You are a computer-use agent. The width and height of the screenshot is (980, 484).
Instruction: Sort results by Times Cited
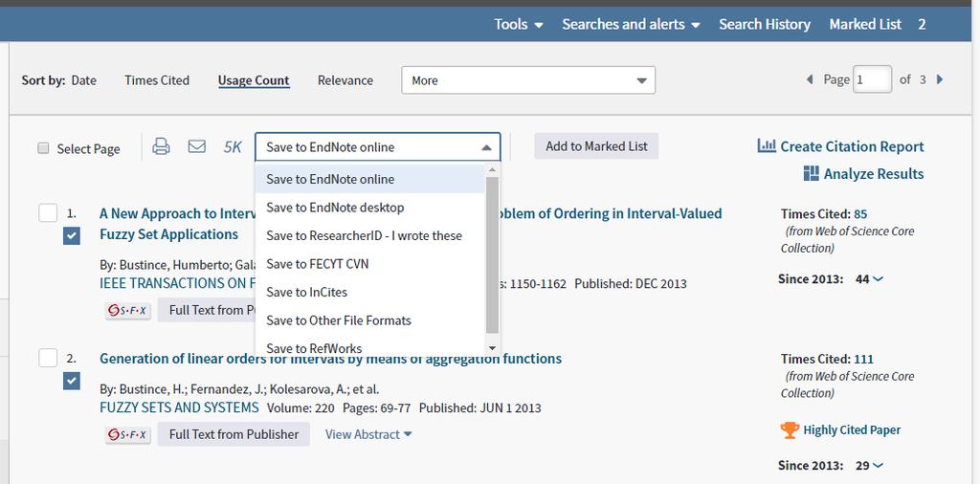click(157, 80)
